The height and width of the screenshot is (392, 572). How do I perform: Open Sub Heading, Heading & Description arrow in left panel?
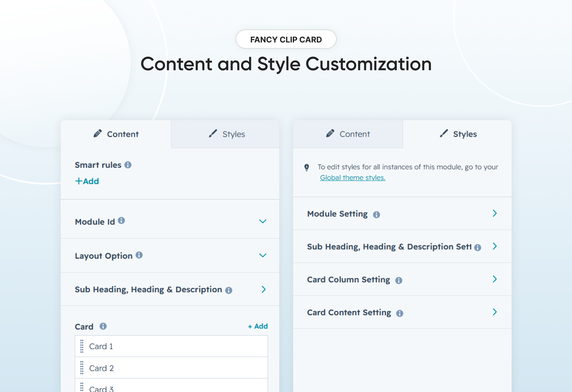264,289
